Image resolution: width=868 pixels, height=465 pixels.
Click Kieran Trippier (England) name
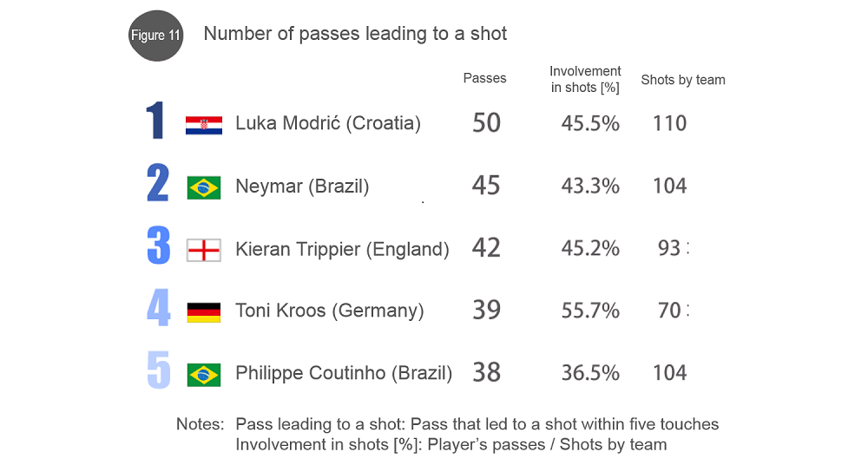point(342,249)
